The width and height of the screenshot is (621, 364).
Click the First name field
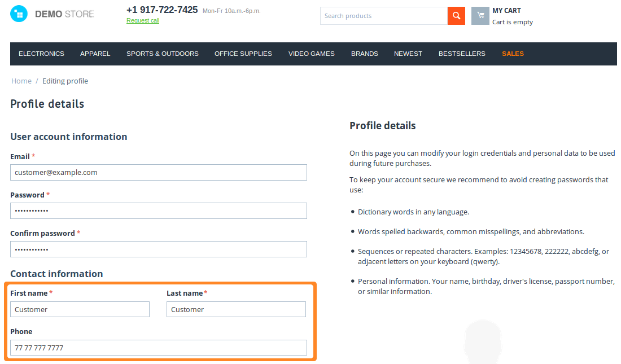point(80,309)
